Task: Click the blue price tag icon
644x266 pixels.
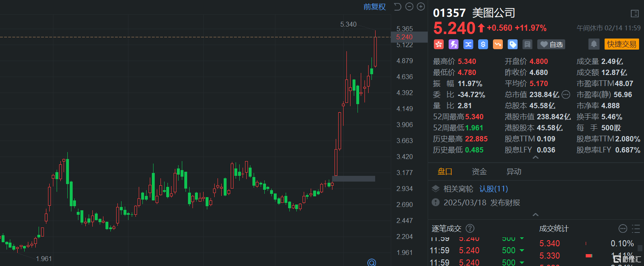Action: (x=512, y=44)
